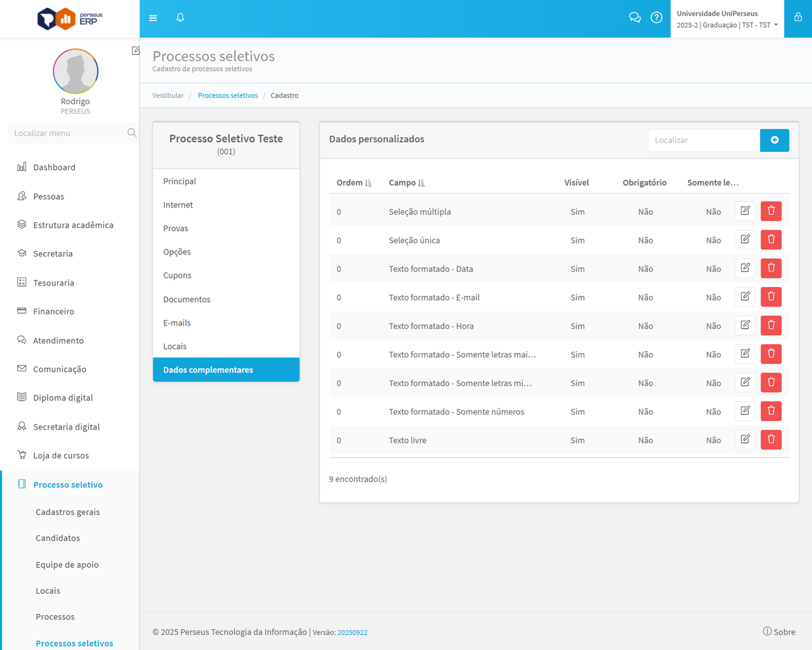This screenshot has height=650, width=812.
Task: Edit the Seleção múltipla field row
Action: point(745,211)
